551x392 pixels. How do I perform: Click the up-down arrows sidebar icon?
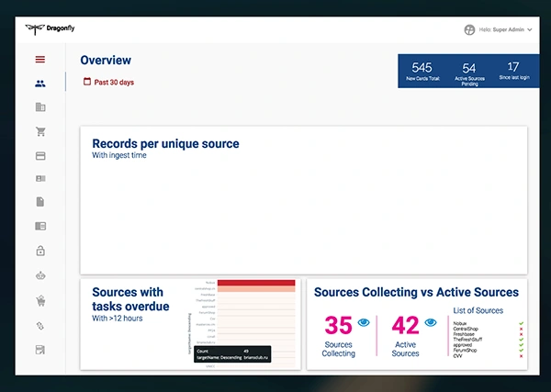(40, 326)
